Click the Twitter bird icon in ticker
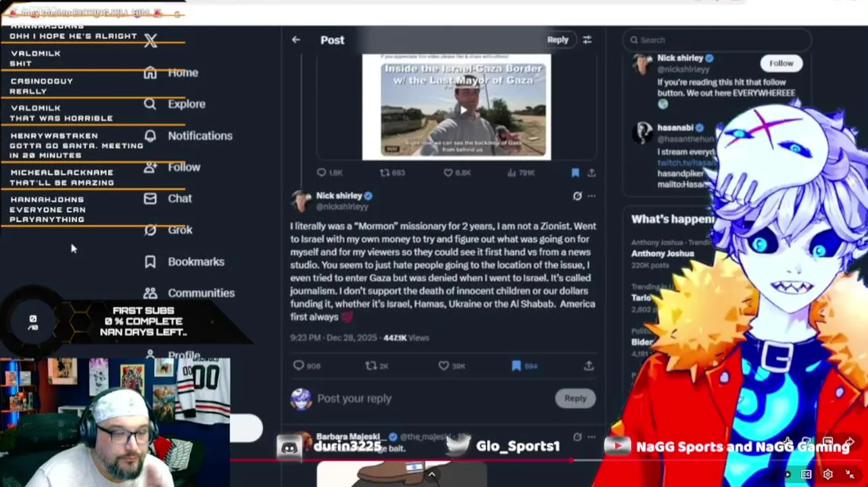The height and width of the screenshot is (487, 868). pos(458,446)
